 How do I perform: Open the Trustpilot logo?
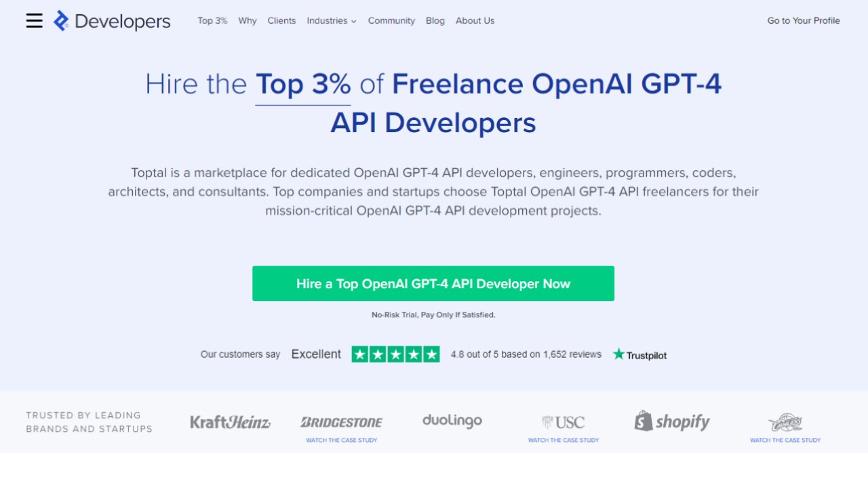click(639, 354)
